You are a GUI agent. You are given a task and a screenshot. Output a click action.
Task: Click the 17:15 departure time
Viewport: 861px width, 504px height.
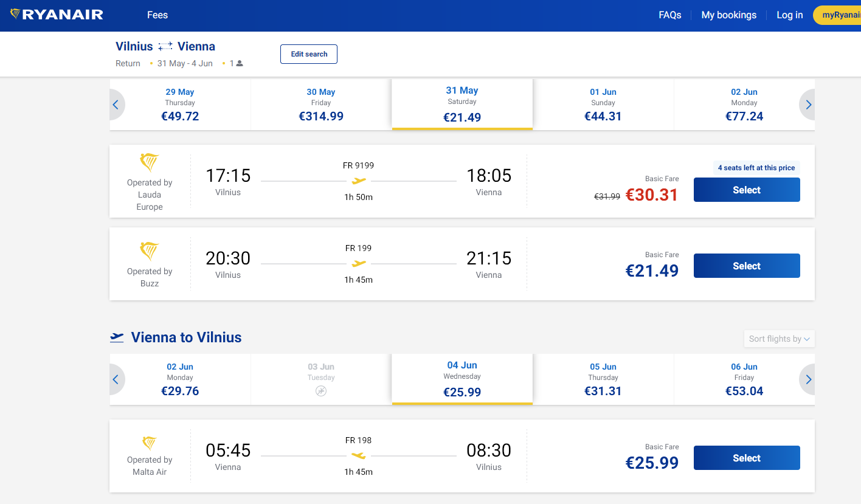[x=228, y=176]
